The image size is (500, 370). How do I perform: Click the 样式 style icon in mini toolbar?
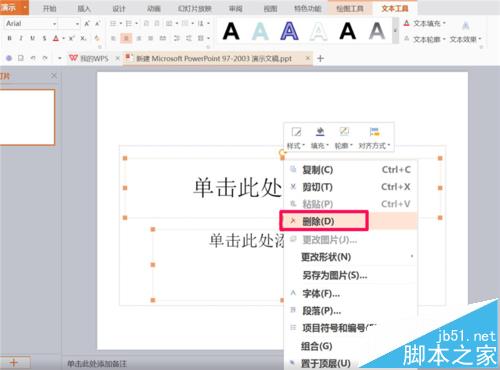tap(296, 132)
